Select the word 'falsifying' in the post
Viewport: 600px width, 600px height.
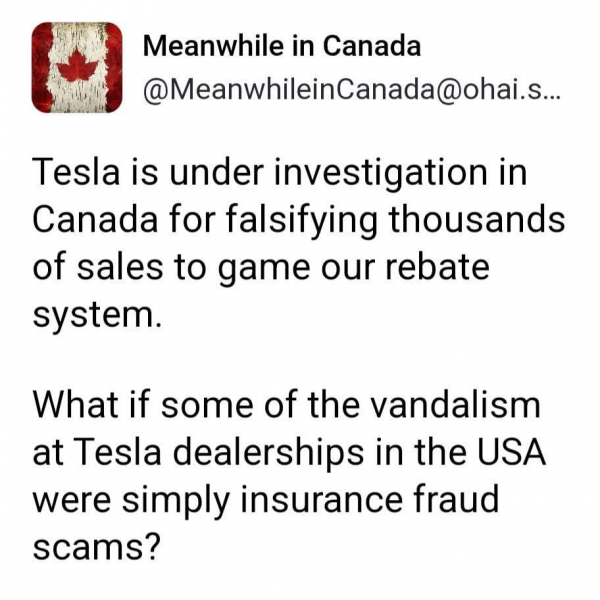pos(302,221)
